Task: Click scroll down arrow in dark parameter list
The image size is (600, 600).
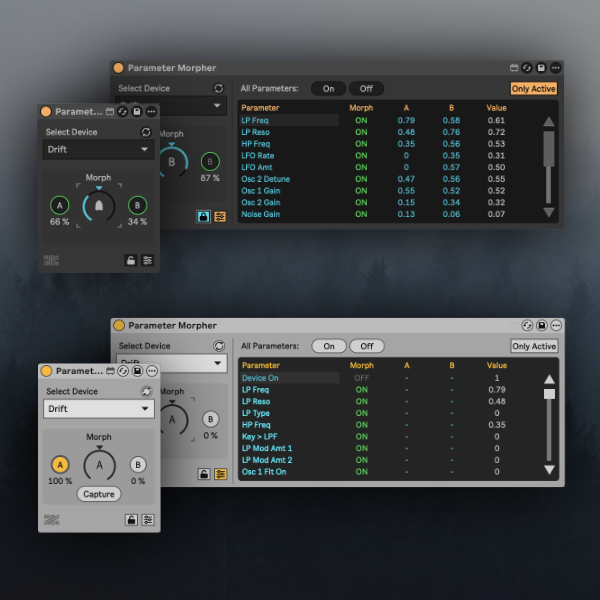Action: tap(548, 212)
